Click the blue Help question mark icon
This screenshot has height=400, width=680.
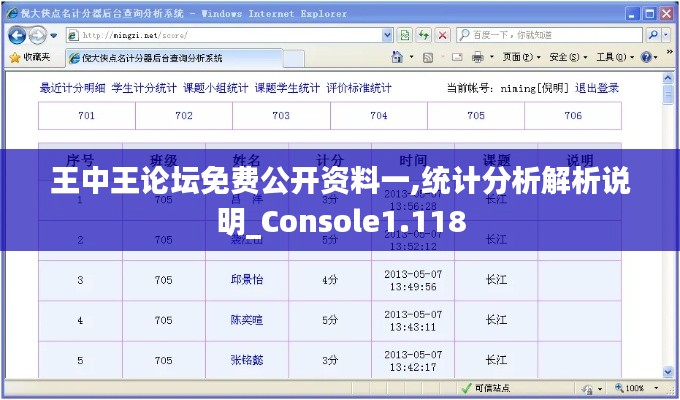click(646, 57)
